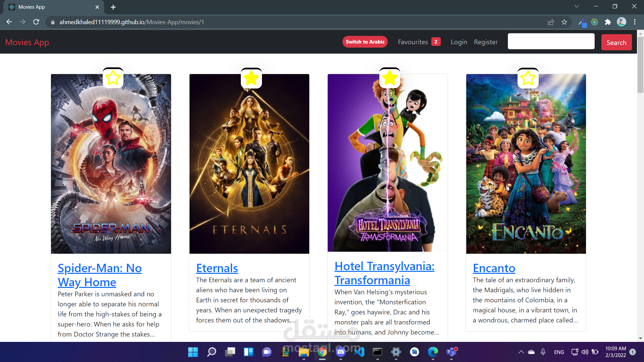Image resolution: width=644 pixels, height=362 pixels.
Task: Open Visual Studio Code from the taskbar
Action: [x=359, y=352]
